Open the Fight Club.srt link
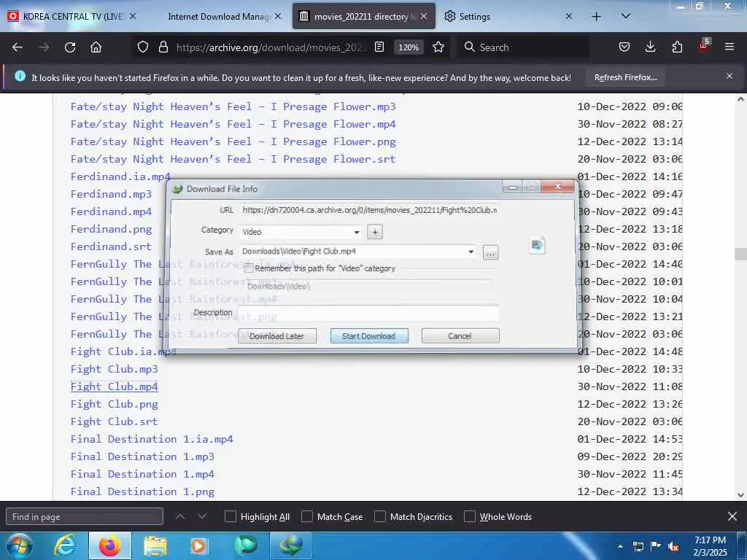The height and width of the screenshot is (560, 747). coord(114,421)
